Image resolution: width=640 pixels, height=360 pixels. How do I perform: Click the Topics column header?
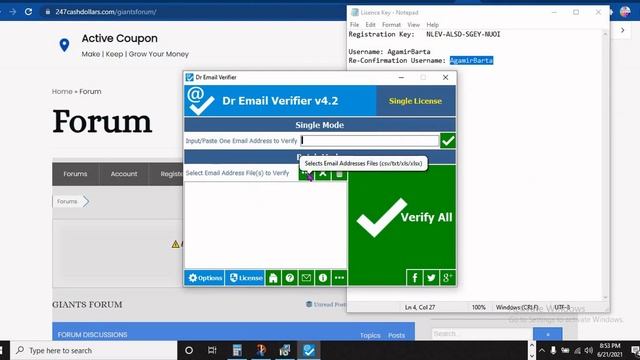370,336
